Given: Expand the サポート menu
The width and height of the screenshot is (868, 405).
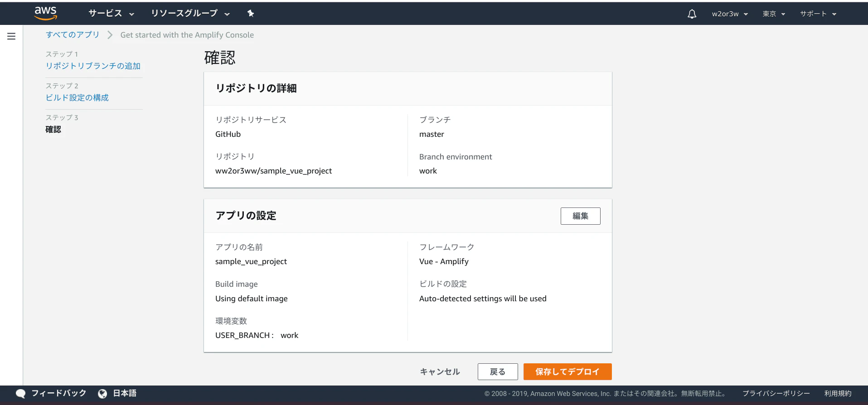Looking at the screenshot, I should 818,14.
